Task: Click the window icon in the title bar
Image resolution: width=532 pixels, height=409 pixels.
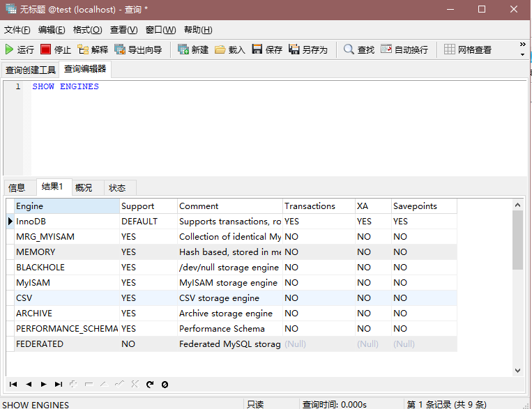Action: pyautogui.click(x=11, y=9)
